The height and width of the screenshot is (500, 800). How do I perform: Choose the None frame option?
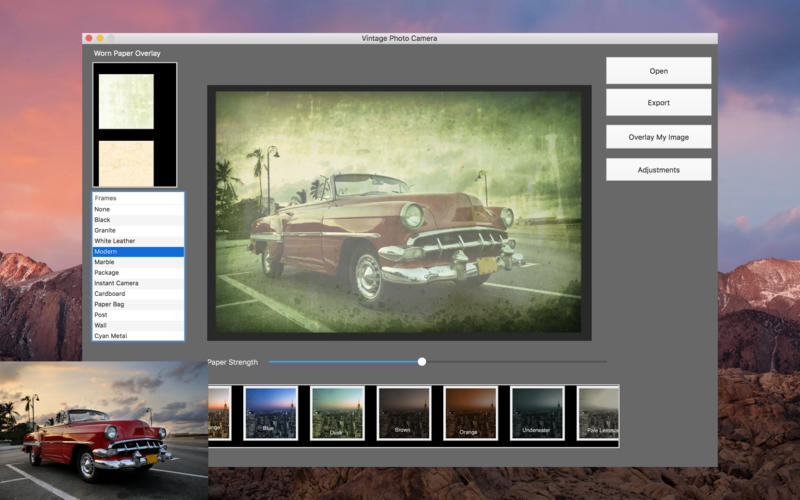pos(138,209)
